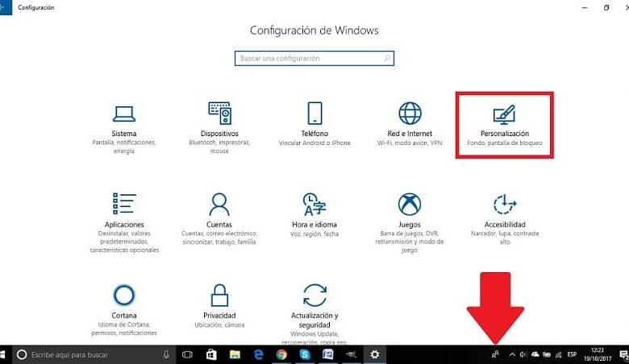This screenshot has width=629, height=364.
Task: Click the Settings gear taskbar icon
Action: [375, 355]
